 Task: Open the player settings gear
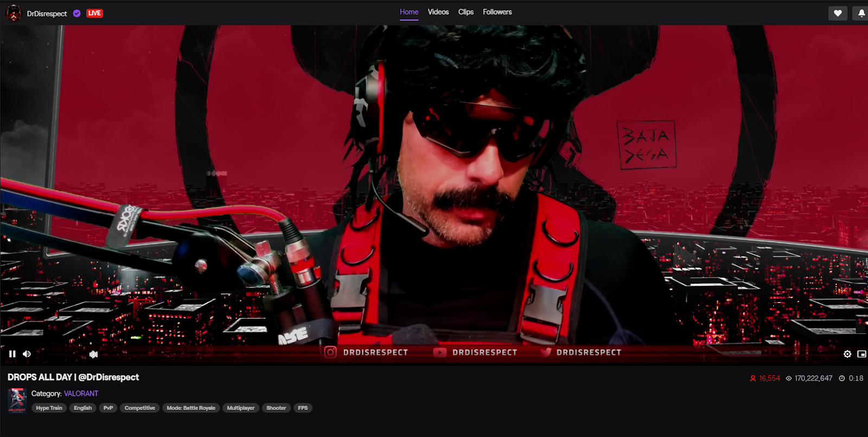tap(847, 354)
